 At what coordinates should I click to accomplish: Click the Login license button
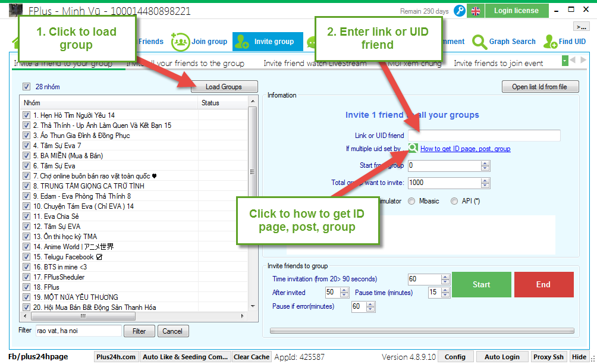[517, 11]
